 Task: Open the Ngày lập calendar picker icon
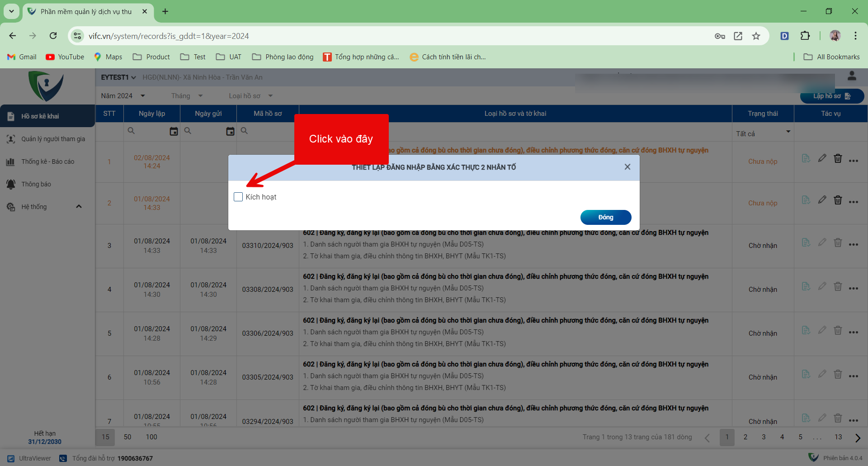[x=174, y=131]
